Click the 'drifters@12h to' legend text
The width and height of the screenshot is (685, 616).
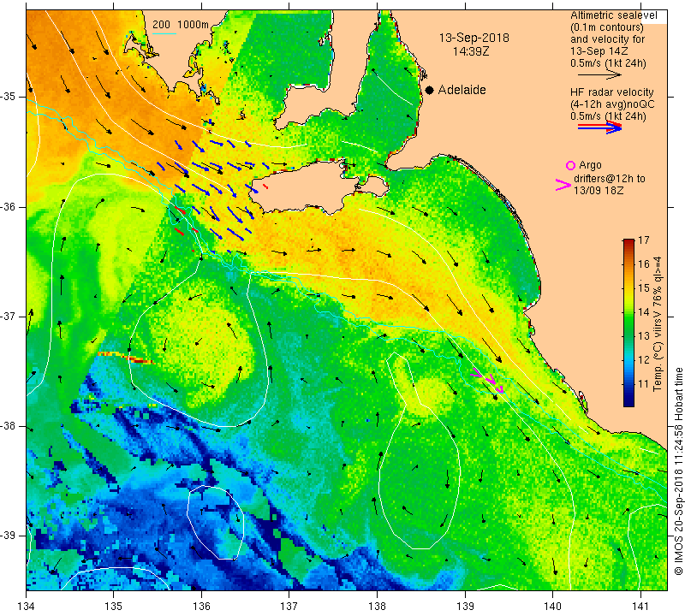tap(610, 179)
